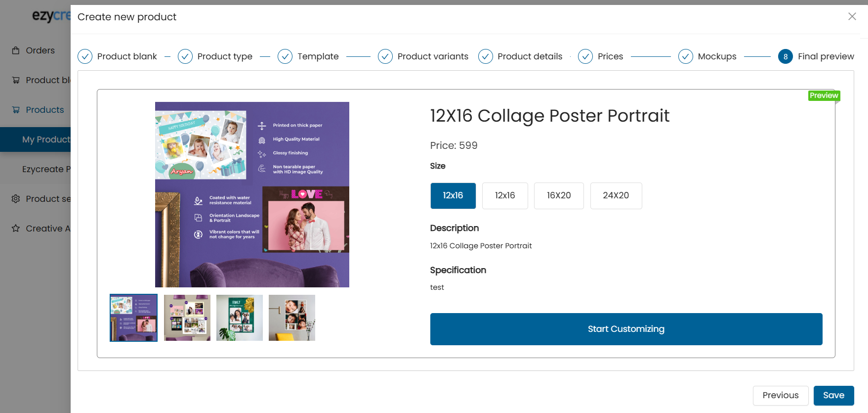Click the Product settings gear icon
The width and height of the screenshot is (868, 413).
(x=16, y=199)
